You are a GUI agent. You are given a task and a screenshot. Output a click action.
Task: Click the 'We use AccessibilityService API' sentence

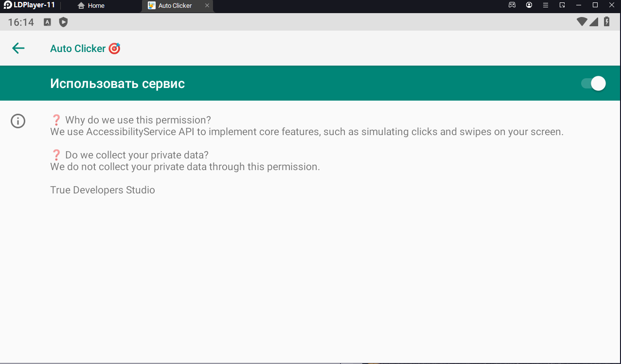[x=307, y=132]
